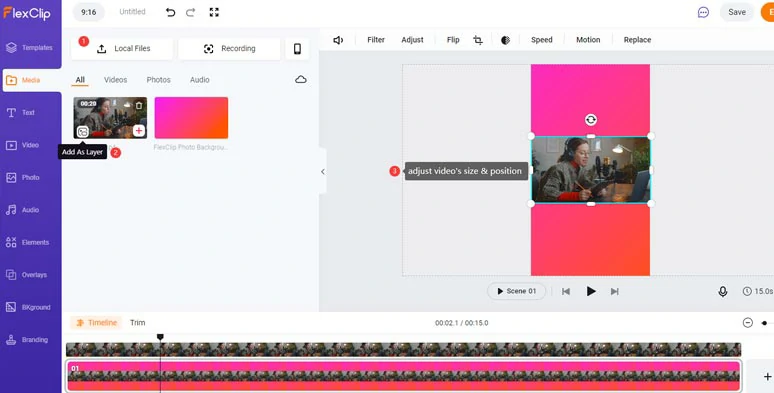This screenshot has width=774, height=393.
Task: Click the Flip option
Action: [x=453, y=40]
